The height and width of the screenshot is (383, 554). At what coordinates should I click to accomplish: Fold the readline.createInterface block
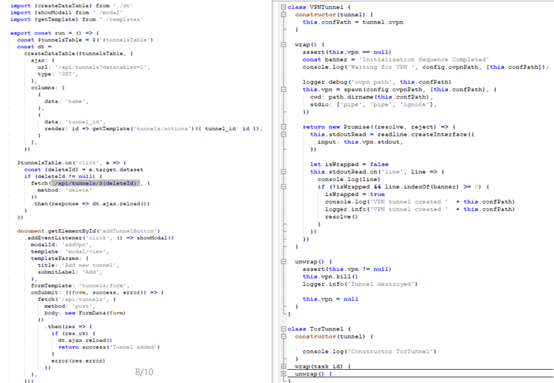click(283, 134)
